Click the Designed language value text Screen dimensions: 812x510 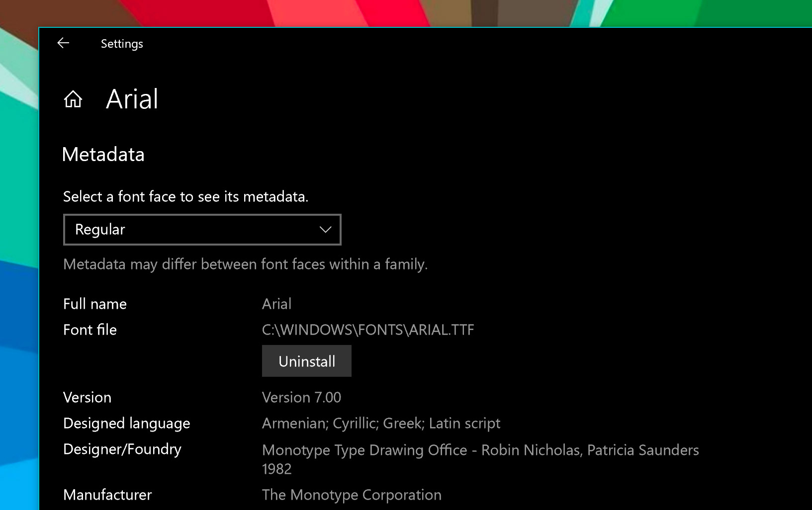tap(381, 423)
